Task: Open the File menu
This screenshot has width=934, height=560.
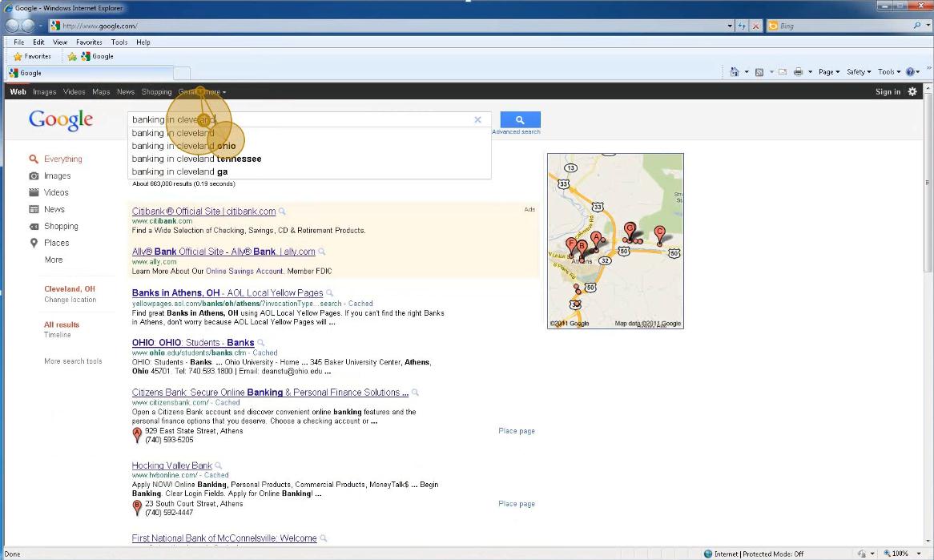Action: click(19, 42)
